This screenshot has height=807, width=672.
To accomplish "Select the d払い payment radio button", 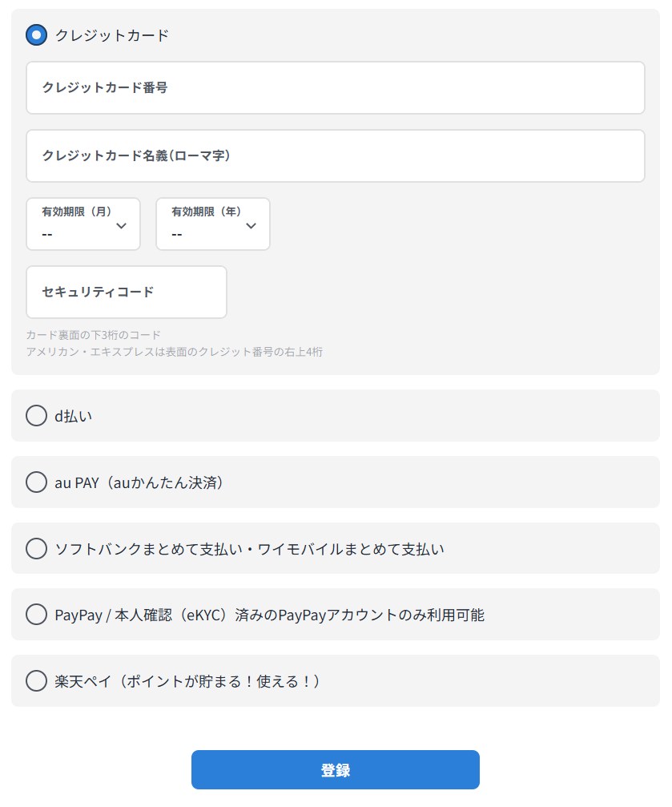I will point(36,416).
